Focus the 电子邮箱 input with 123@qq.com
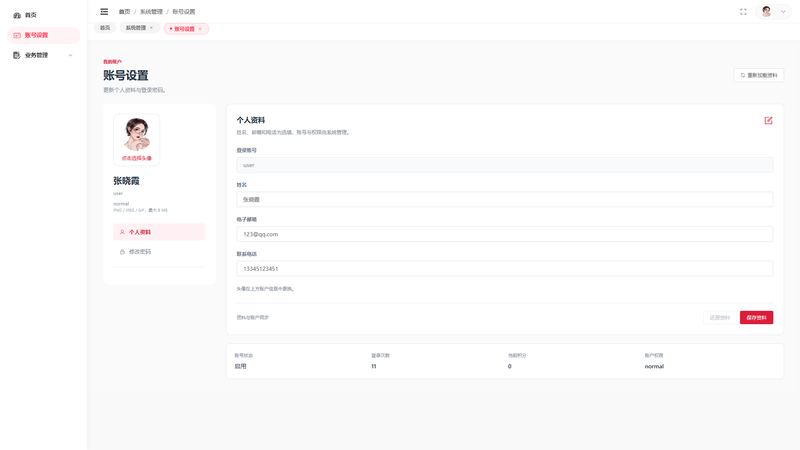The image size is (800, 450). pyautogui.click(x=505, y=234)
